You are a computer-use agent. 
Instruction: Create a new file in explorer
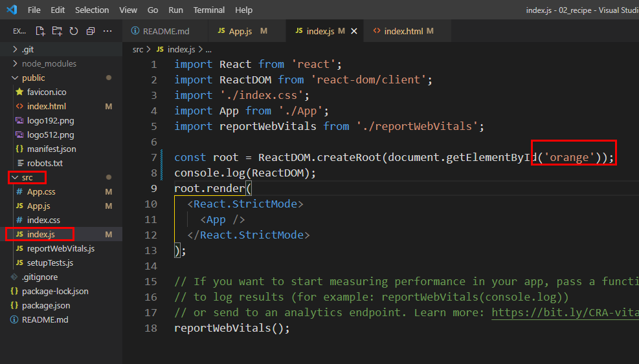click(40, 31)
